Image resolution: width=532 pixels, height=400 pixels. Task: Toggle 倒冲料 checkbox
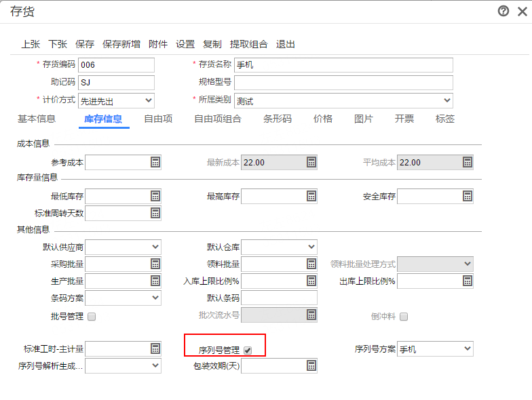pyautogui.click(x=404, y=317)
